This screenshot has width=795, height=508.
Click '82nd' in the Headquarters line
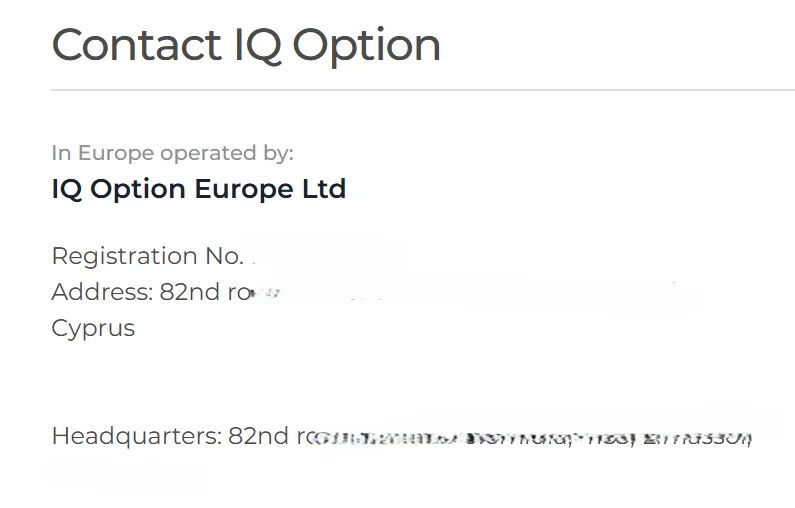(x=259, y=436)
